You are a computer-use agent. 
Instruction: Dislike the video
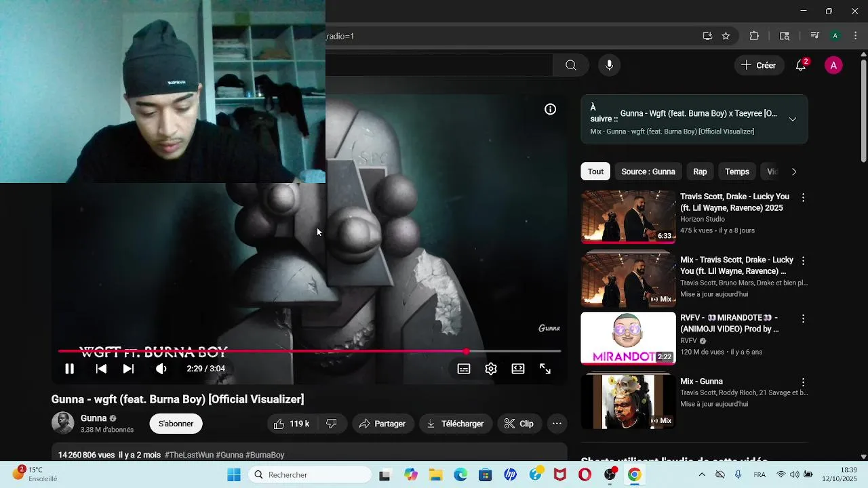[x=332, y=424]
